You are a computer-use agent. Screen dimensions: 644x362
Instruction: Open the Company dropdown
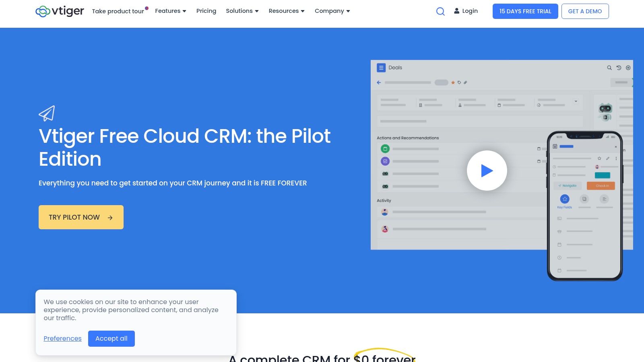[332, 11]
